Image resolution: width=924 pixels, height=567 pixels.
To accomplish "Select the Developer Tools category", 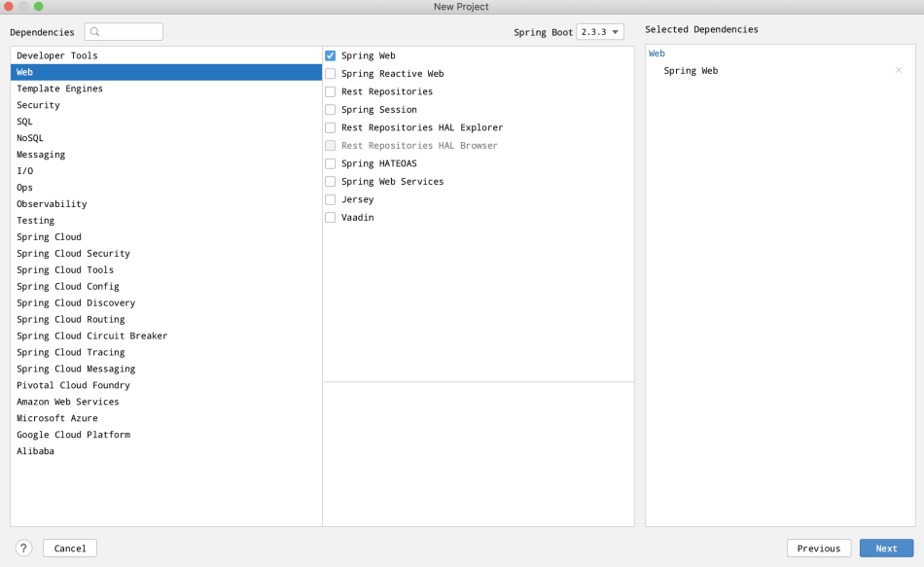I will click(166, 55).
